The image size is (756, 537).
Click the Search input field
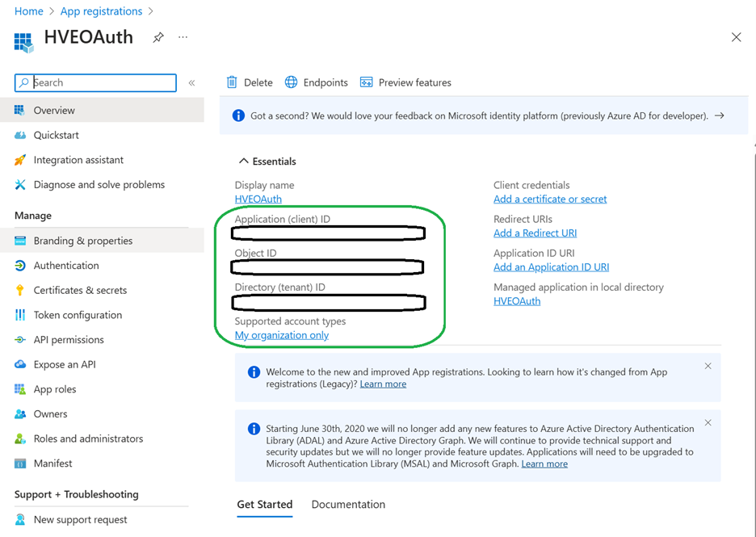click(95, 82)
